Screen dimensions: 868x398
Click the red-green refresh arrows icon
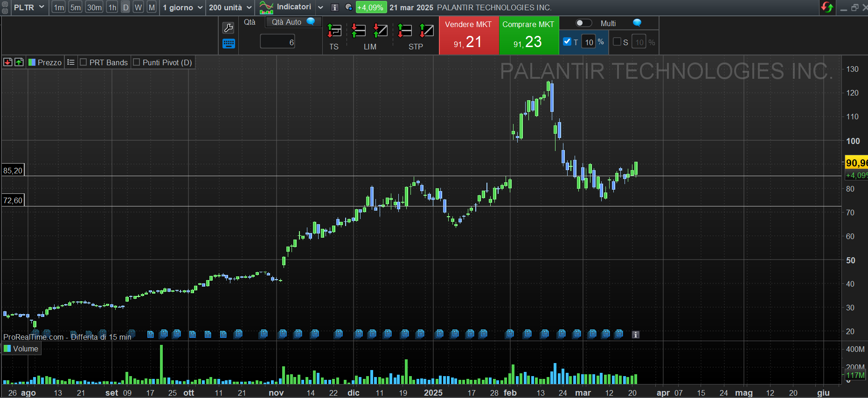[827, 7]
